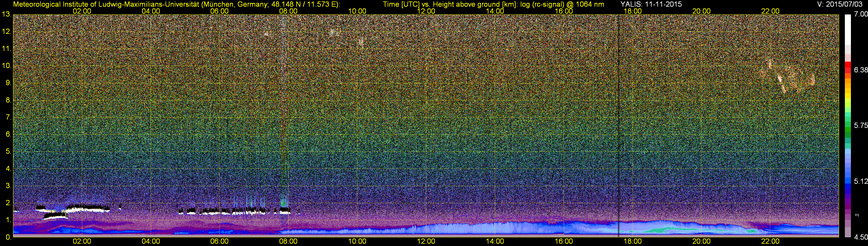Screen dimensions: 868x246
Task: Click the 7.00 color scale maximum label
Action: 861,14
